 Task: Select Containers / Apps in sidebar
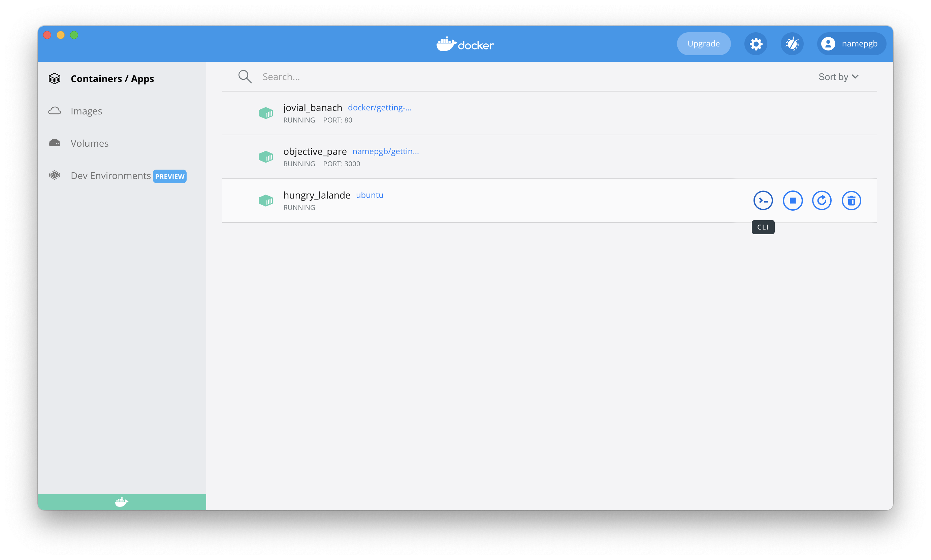tap(112, 78)
